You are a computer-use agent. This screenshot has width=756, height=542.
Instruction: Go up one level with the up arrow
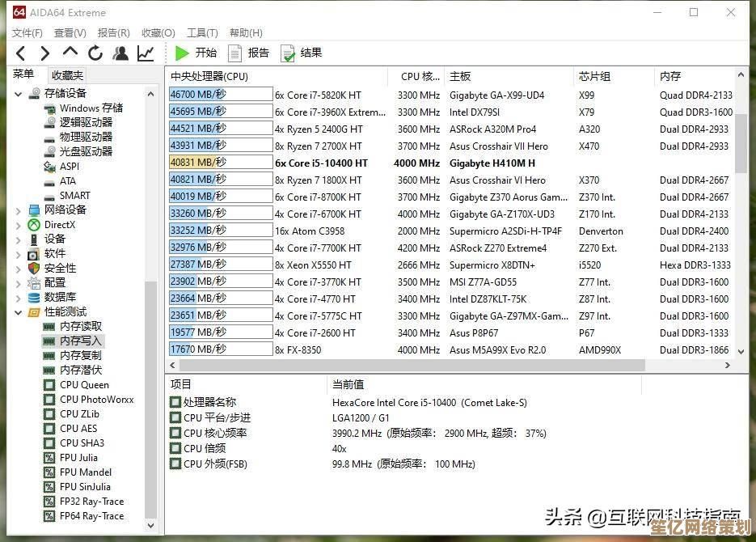click(70, 53)
